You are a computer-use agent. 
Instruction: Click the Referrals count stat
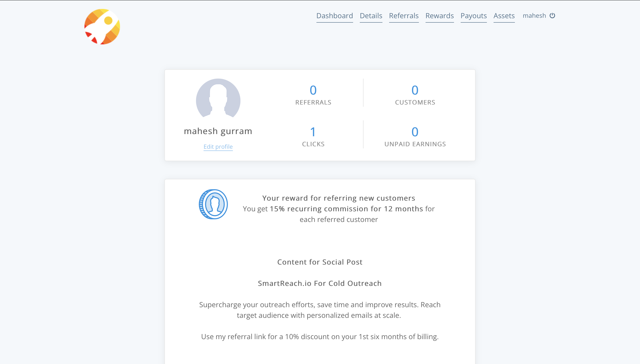coord(313,90)
